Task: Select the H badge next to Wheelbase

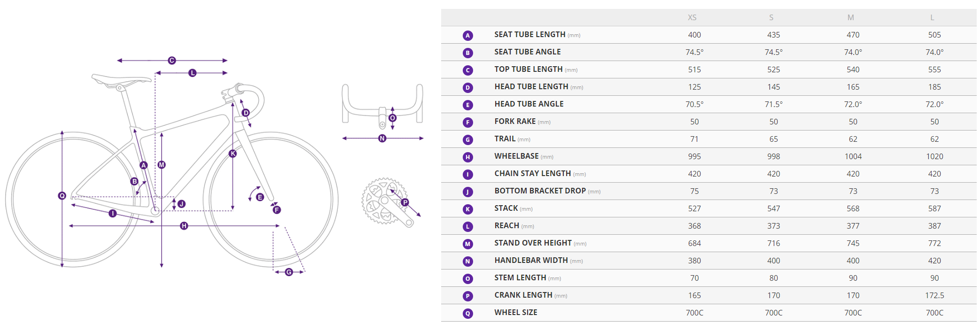Action: click(x=467, y=157)
